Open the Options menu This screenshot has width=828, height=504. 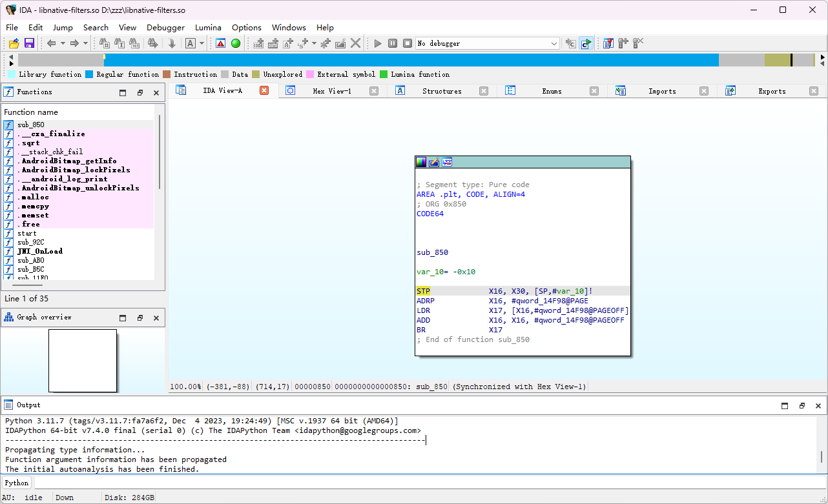pyautogui.click(x=247, y=27)
